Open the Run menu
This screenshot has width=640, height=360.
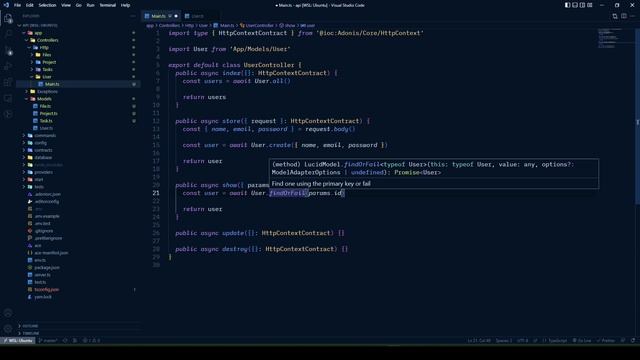(x=91, y=5)
